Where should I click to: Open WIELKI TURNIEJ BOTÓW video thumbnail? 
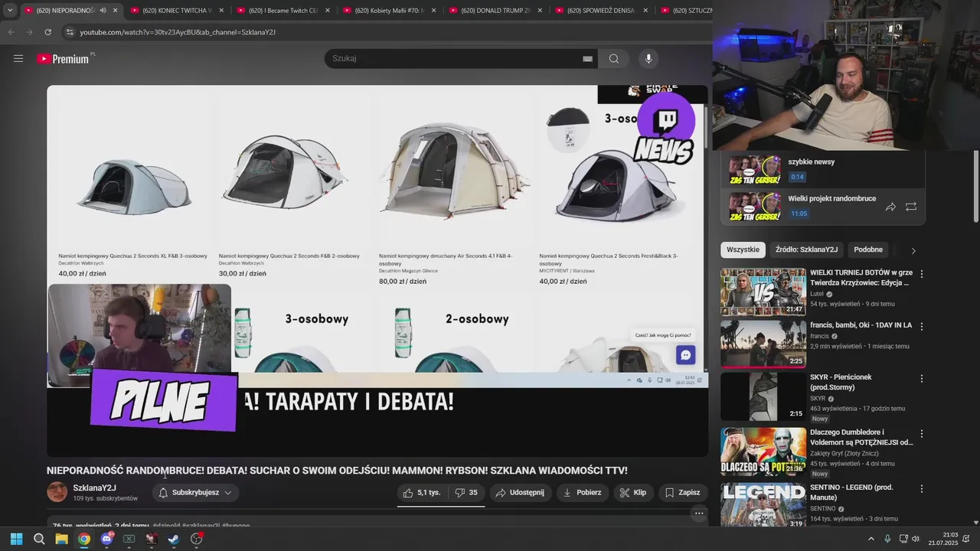(x=763, y=292)
